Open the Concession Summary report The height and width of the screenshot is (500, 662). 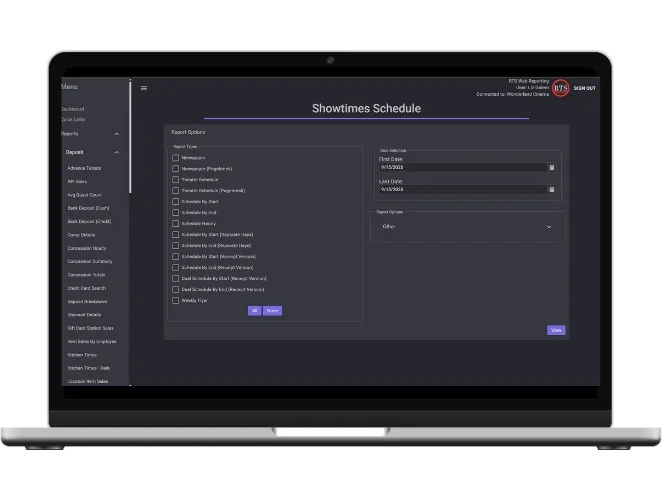90,261
